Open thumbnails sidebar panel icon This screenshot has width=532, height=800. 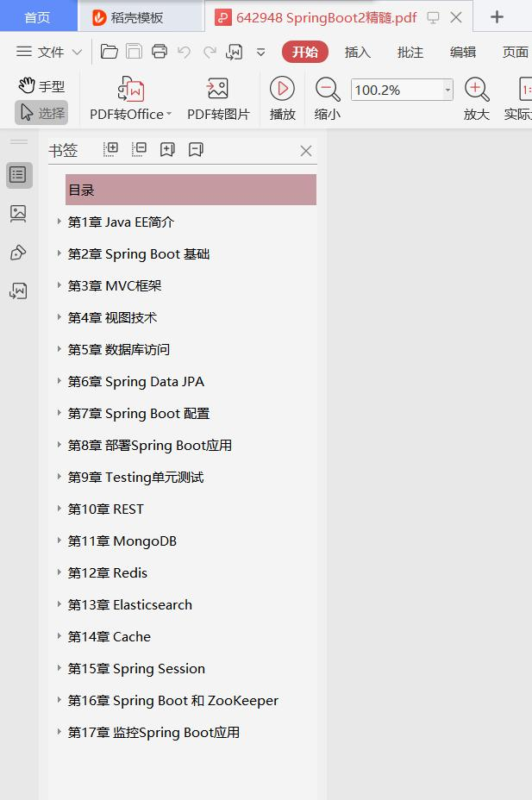click(x=18, y=213)
